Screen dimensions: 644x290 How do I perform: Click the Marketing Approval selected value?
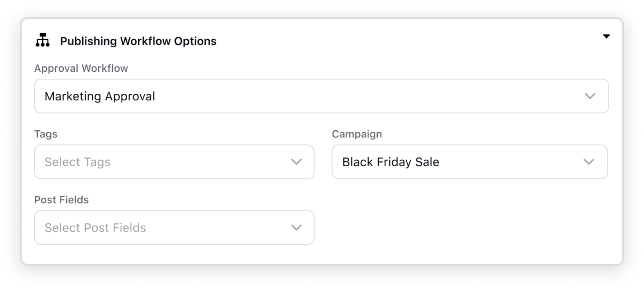tap(100, 96)
